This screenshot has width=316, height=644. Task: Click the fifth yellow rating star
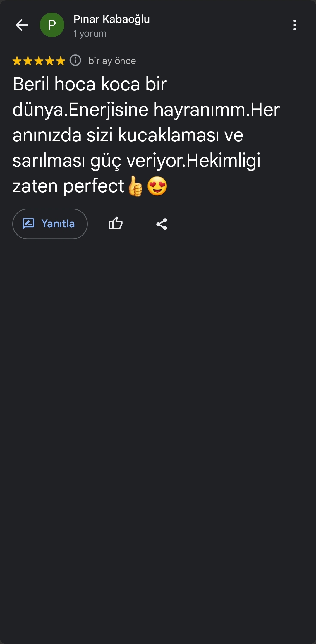tap(60, 61)
